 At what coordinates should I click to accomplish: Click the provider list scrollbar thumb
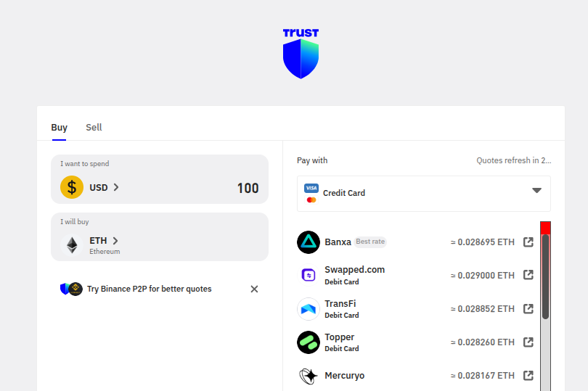546,276
